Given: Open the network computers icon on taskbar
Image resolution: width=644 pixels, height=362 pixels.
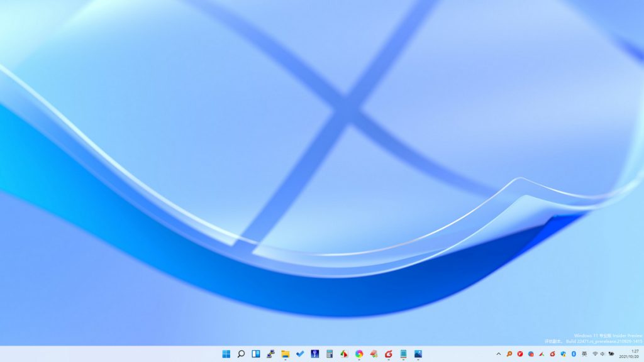Looking at the screenshot, I should point(270,354).
